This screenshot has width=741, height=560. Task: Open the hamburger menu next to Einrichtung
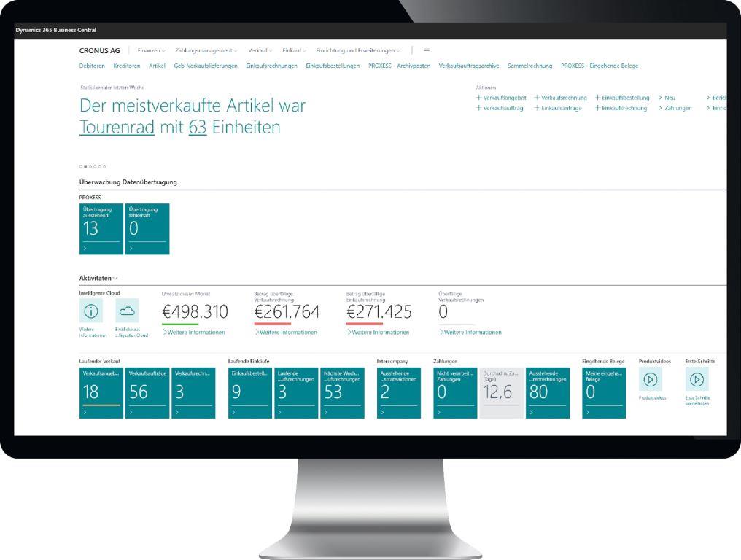[426, 50]
